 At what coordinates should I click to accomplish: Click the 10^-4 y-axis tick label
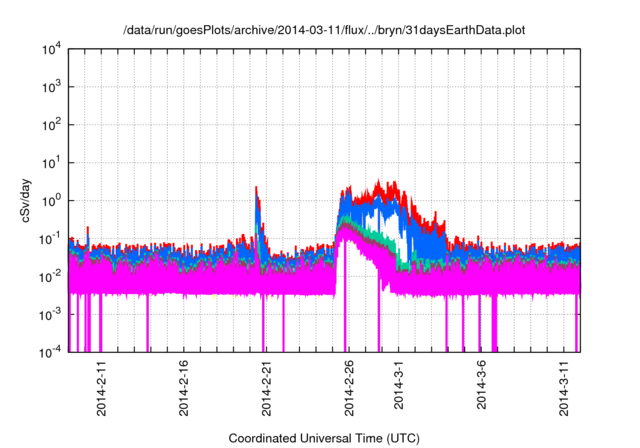50,352
